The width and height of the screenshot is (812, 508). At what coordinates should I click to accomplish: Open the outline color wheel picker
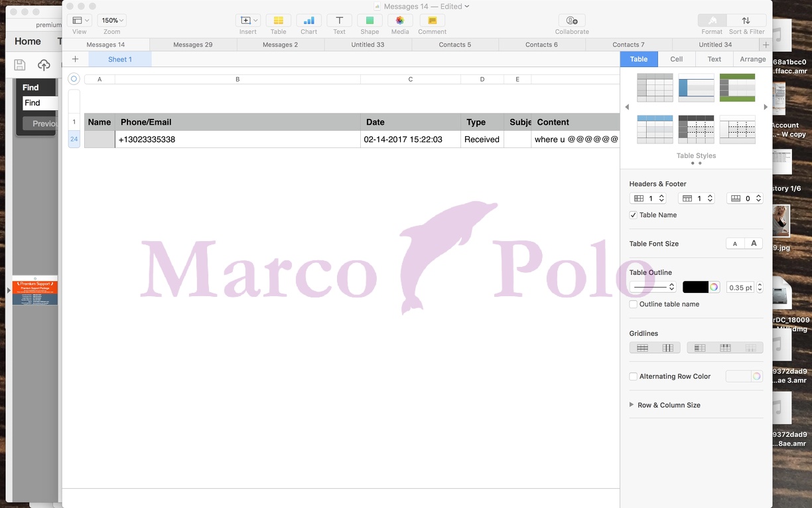coord(714,287)
